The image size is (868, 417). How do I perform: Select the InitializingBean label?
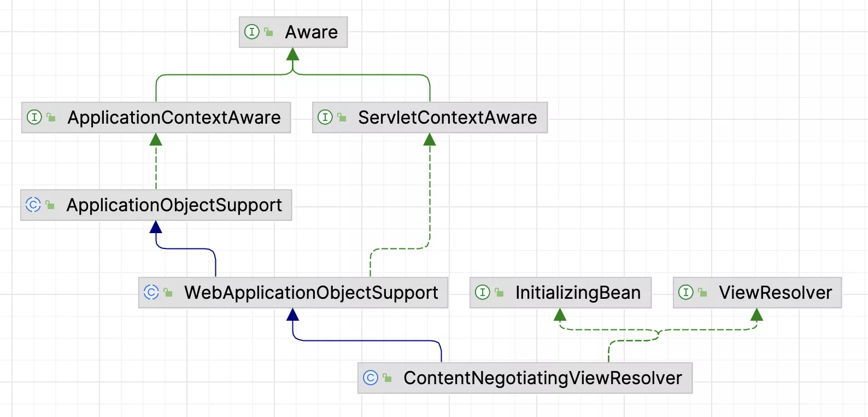pos(578,293)
